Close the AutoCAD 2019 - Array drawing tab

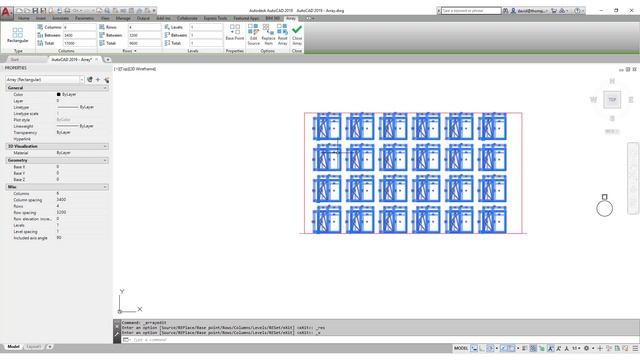pyautogui.click(x=97, y=60)
